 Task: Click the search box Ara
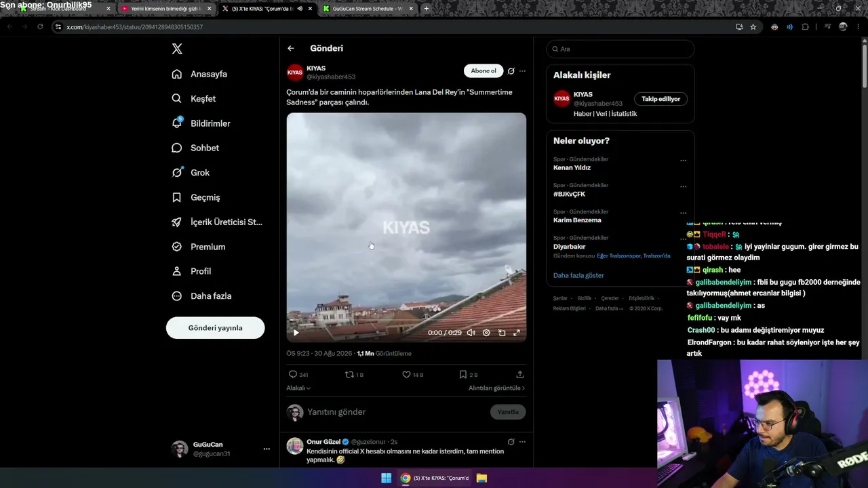click(x=620, y=49)
